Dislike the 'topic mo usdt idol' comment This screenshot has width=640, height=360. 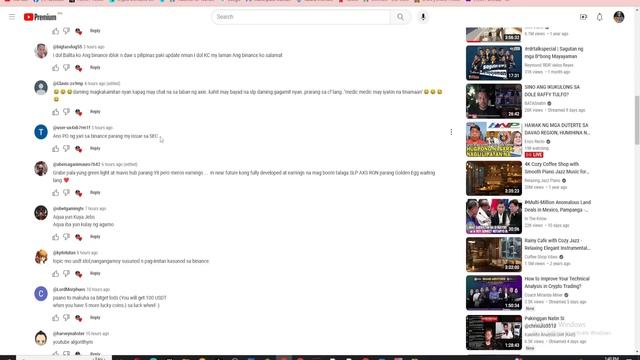[x=67, y=273]
